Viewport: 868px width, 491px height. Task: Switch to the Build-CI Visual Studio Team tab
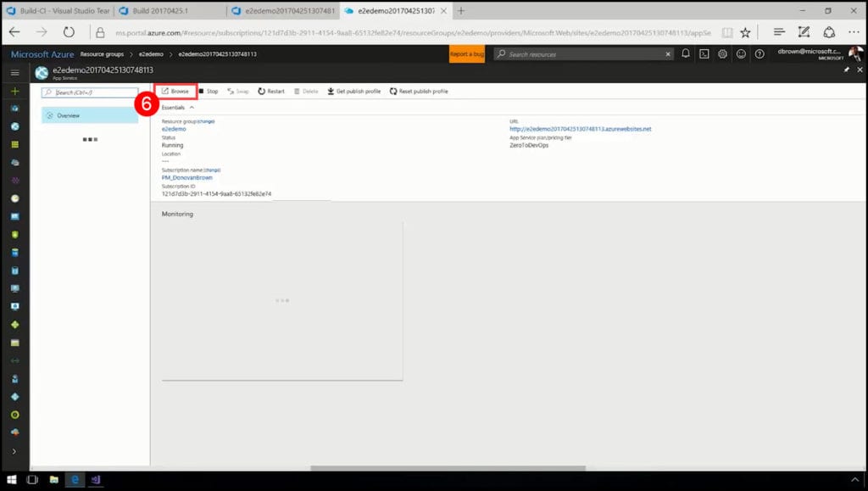[58, 10]
